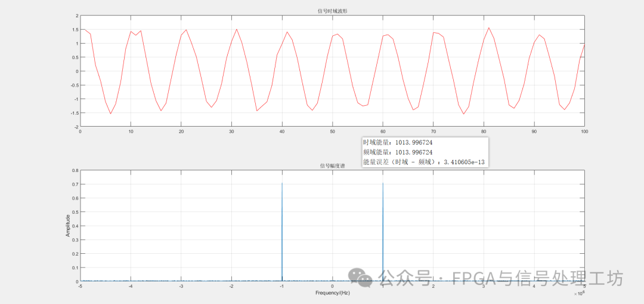Click tick label 1.5 on waveform y-axis
The height and width of the screenshot is (304, 644).
click(x=75, y=30)
